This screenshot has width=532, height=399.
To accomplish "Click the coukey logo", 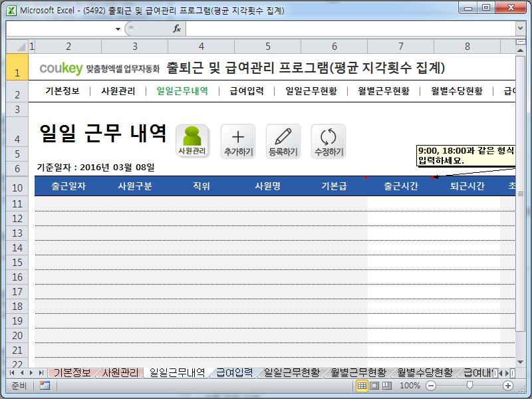I will 61,68.
